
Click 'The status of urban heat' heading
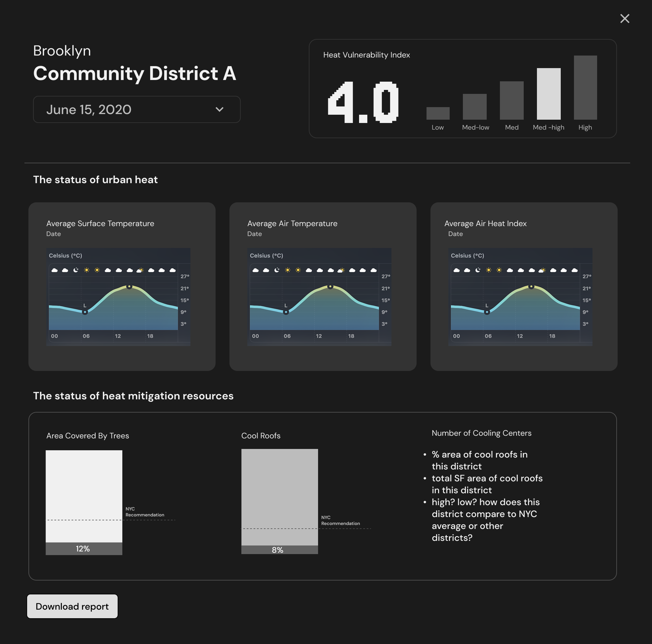(96, 180)
